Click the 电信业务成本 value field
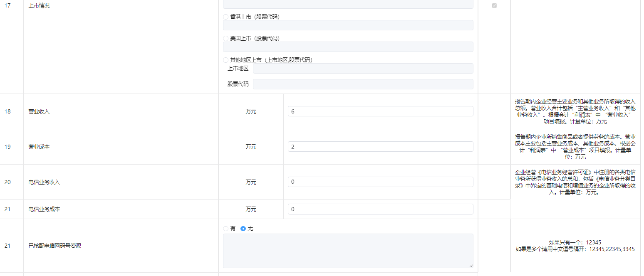The height and width of the screenshot is (276, 644). pos(381,209)
